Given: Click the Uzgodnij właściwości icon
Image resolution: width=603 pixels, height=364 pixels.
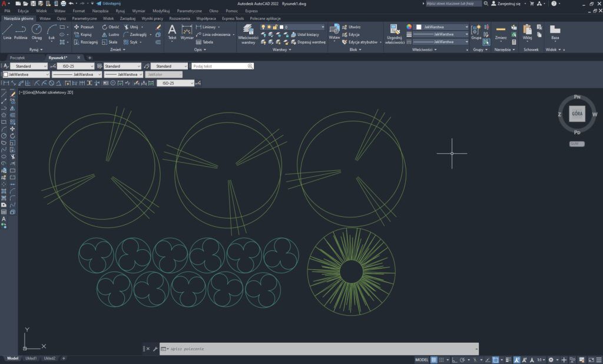Looking at the screenshot, I should [395, 34].
